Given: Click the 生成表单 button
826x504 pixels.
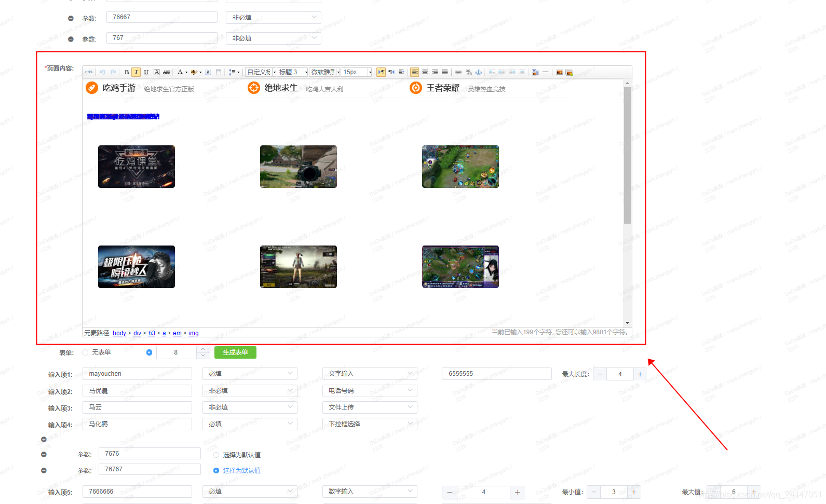Looking at the screenshot, I should coord(235,352).
